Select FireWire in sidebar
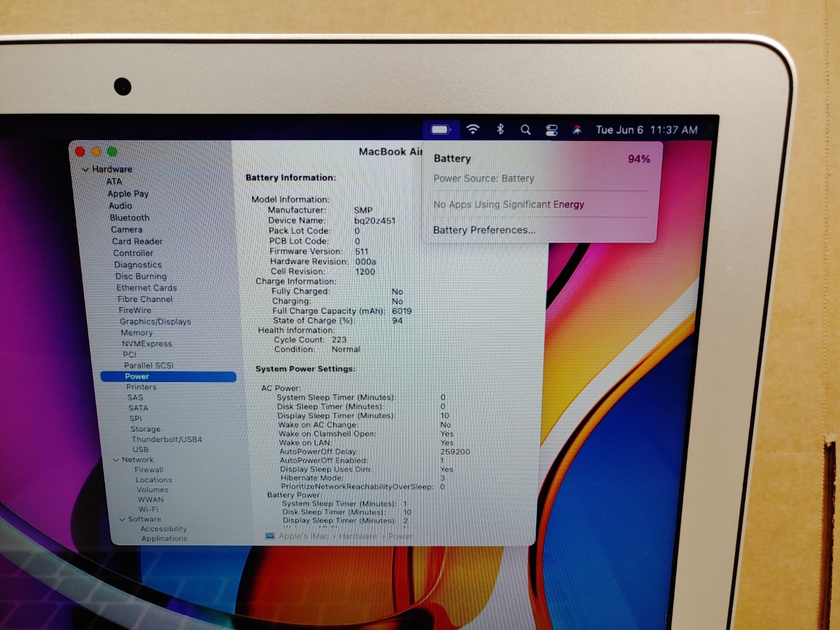Image resolution: width=840 pixels, height=630 pixels. point(135,310)
